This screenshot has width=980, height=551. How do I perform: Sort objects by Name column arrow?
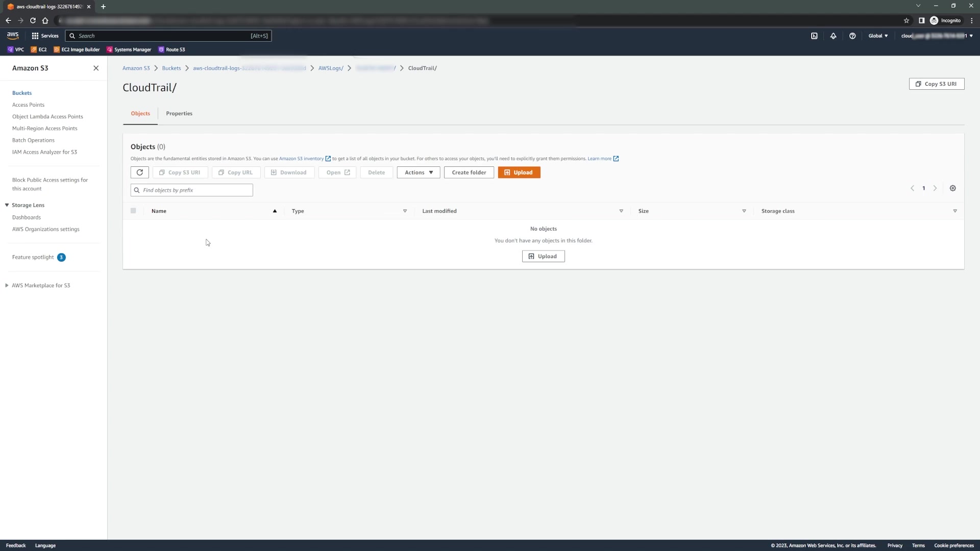coord(275,211)
